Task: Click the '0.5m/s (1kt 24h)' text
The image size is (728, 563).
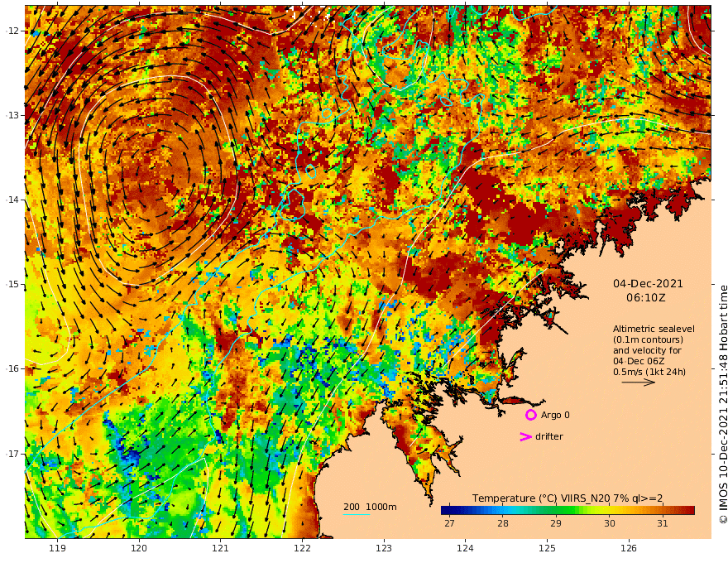Action: [649, 372]
